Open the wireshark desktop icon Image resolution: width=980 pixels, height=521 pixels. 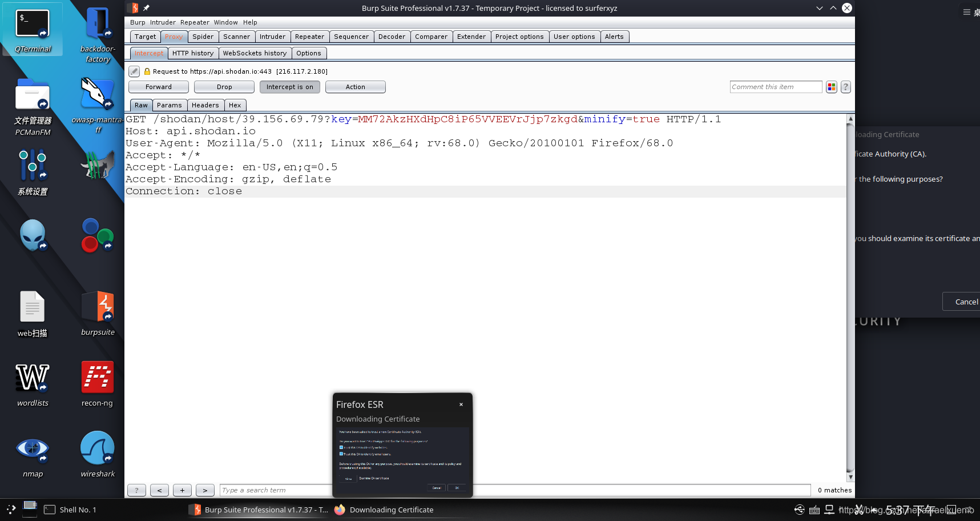[x=98, y=455]
